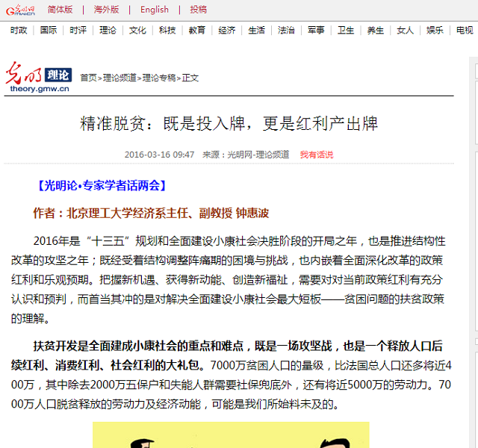Click the 光明理论 theory channel logo
The image size is (478, 448).
[x=39, y=78]
